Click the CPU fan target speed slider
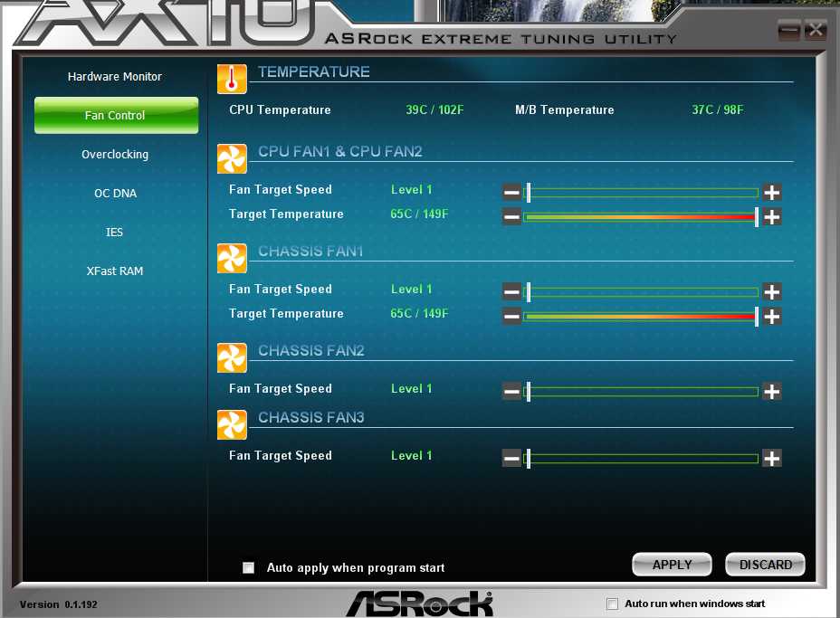Screen dimensions: 840x618 [641, 192]
